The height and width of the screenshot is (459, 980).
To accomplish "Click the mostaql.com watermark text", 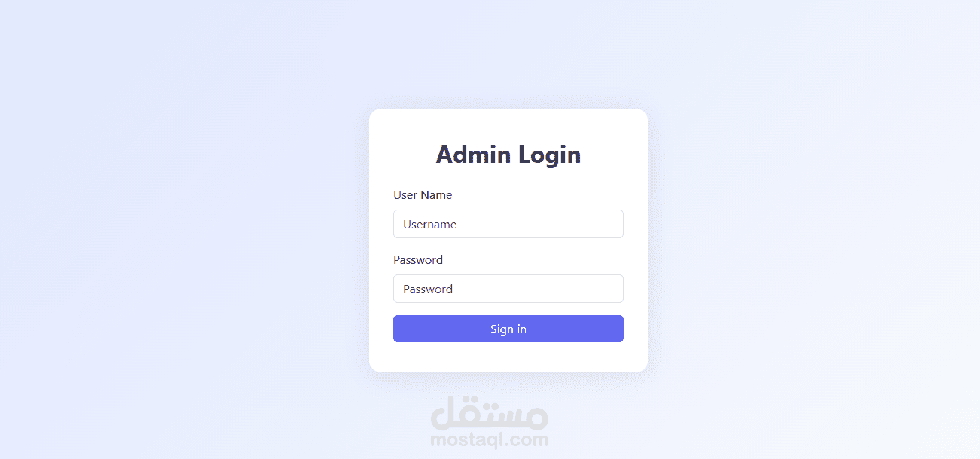I will (x=490, y=439).
